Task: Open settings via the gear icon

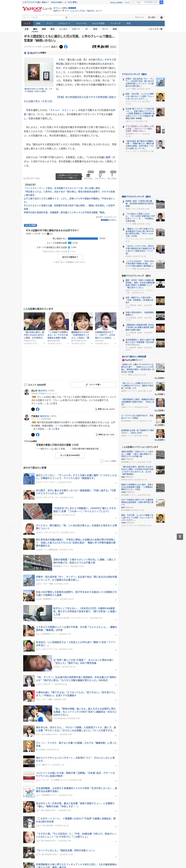Action: click(x=161, y=17)
